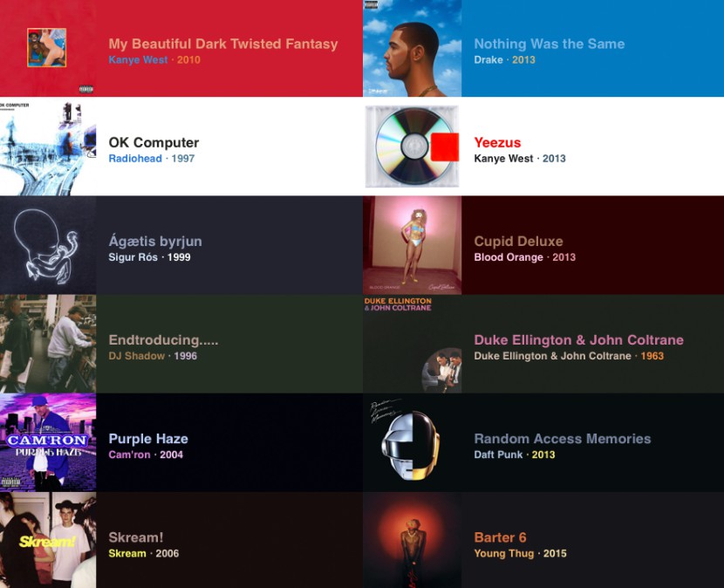Select the Kanye West artist name under Fantasy

click(138, 59)
